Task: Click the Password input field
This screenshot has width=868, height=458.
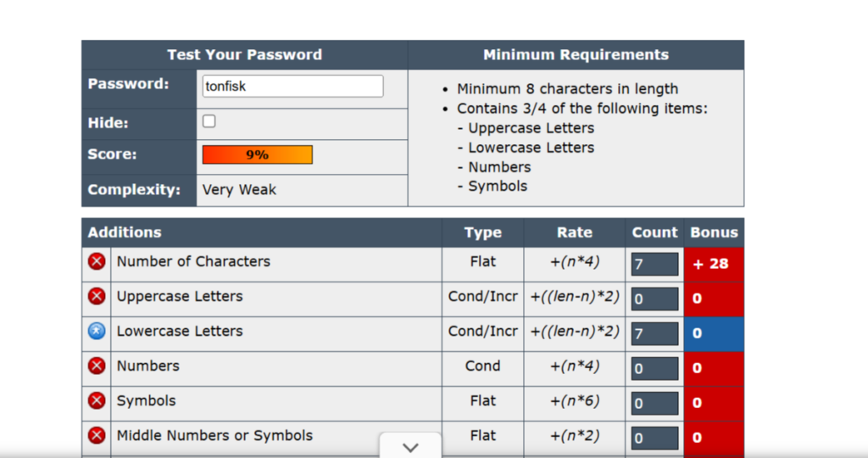Action: click(292, 86)
